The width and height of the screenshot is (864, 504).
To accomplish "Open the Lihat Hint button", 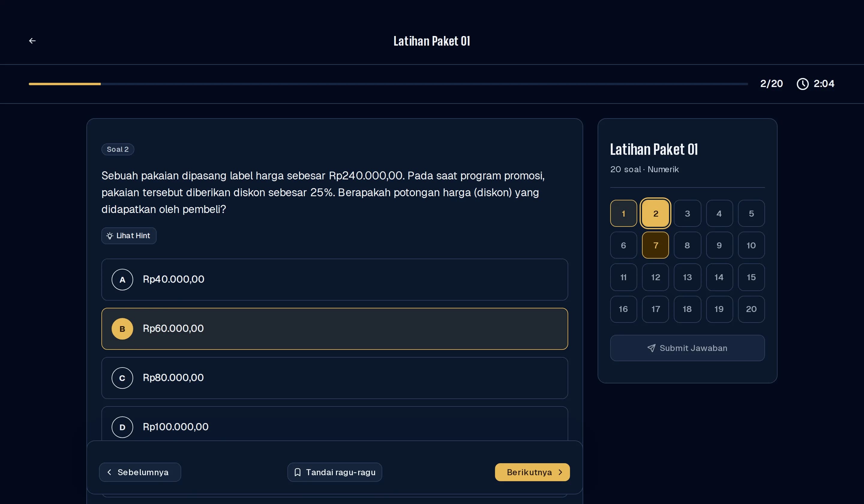I will (129, 236).
